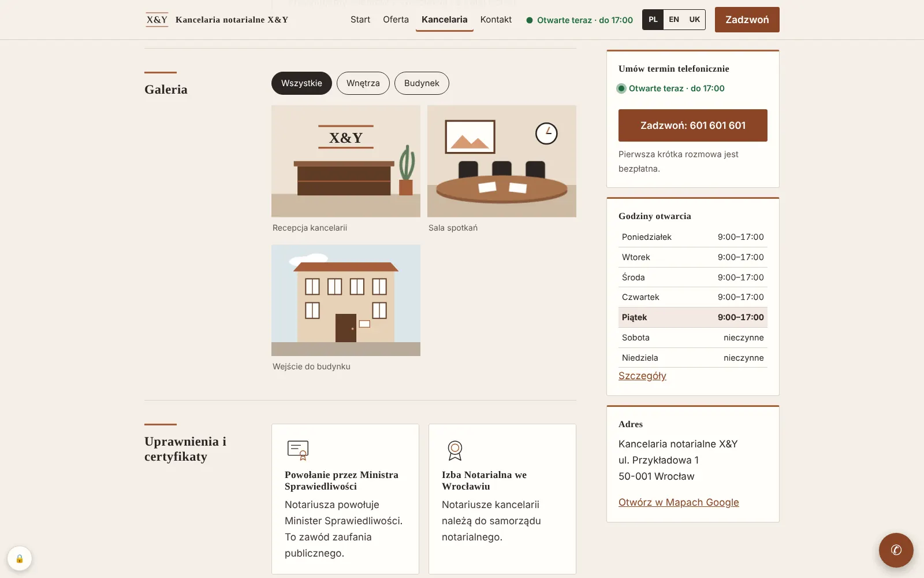Open the Recepcja kancelarii gallery image
Screen dimensions: 924x578
(346, 161)
